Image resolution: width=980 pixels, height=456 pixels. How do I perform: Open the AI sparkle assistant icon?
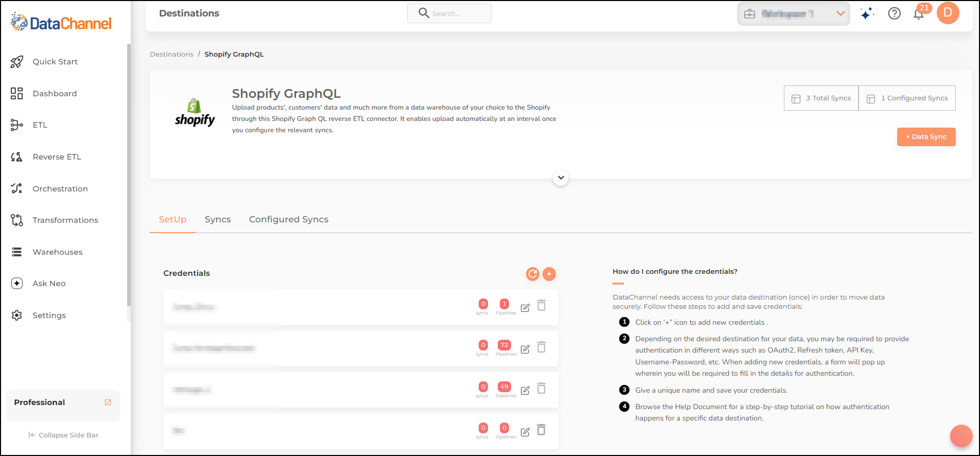click(x=867, y=13)
